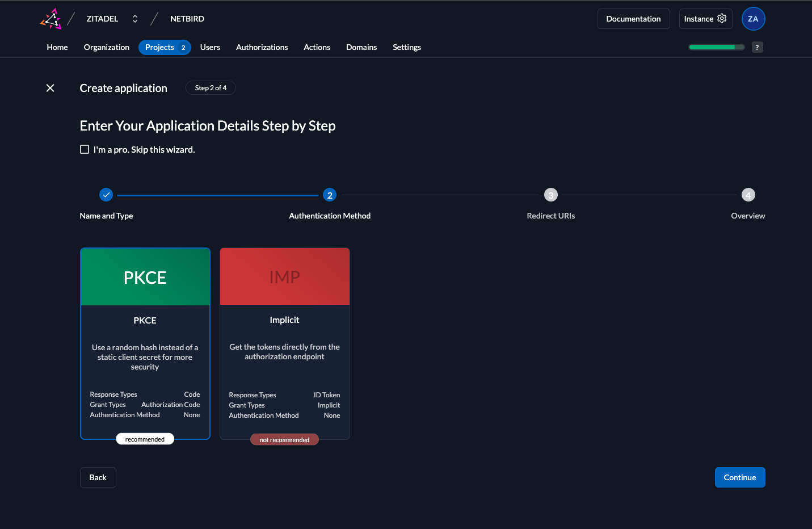Click the green progress bar near the help icon

coord(716,47)
